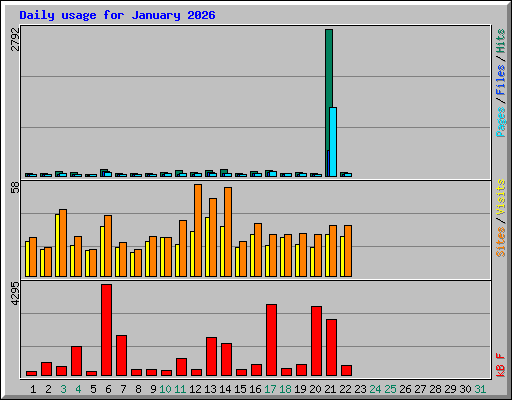Select the red KB bar for day 20

coord(317,341)
